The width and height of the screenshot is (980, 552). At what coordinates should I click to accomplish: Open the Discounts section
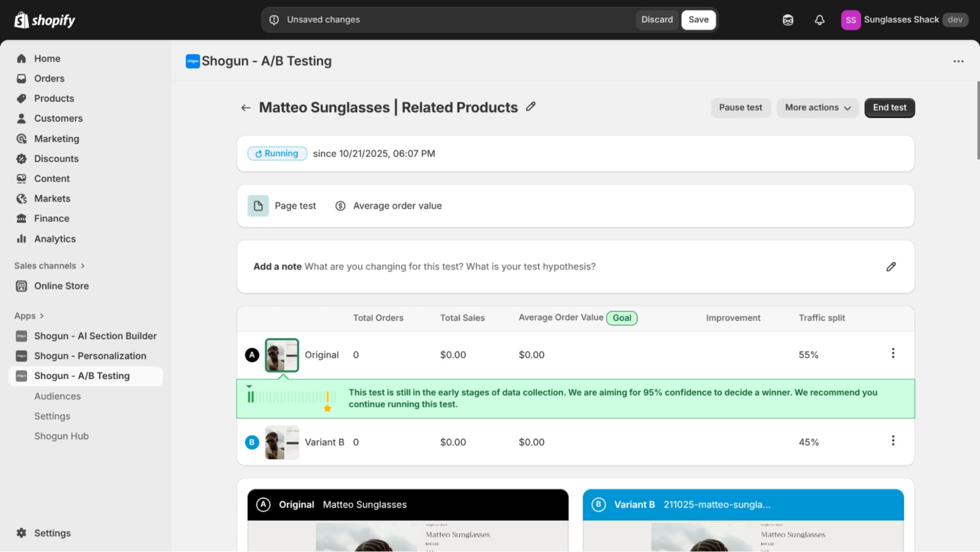coord(56,158)
